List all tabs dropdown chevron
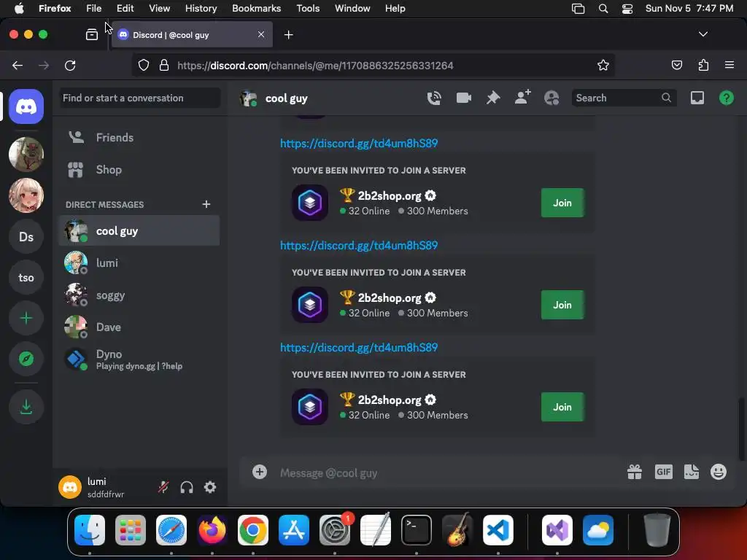This screenshot has width=747, height=560. coord(703,34)
